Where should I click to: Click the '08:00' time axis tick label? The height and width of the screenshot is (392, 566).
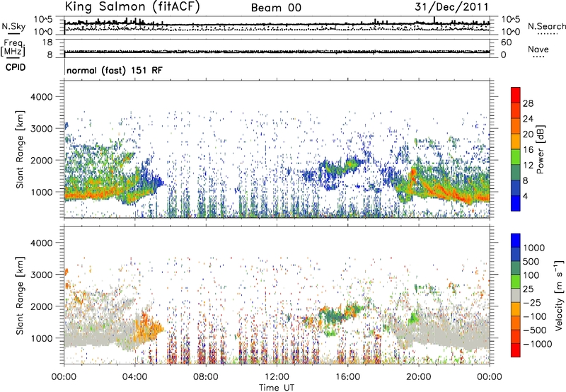tap(206, 377)
